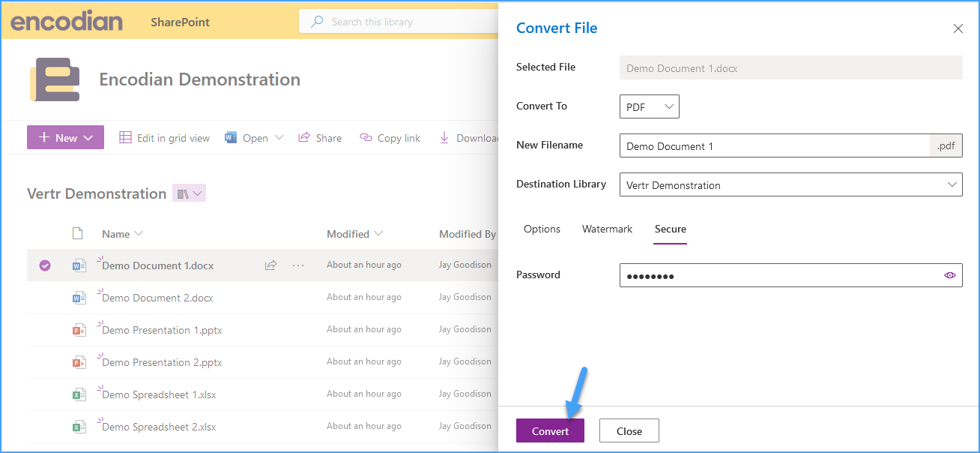Screen dimensions: 980x453
Task: Click the Vertr Demonstration library title
Action: [x=97, y=193]
